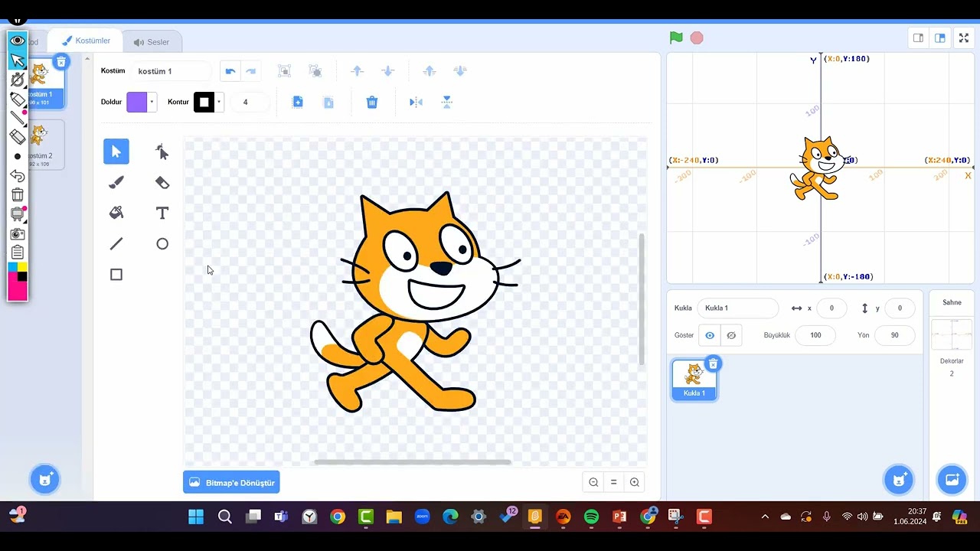980x551 pixels.
Task: Click the green flag to run project
Action: (x=676, y=37)
